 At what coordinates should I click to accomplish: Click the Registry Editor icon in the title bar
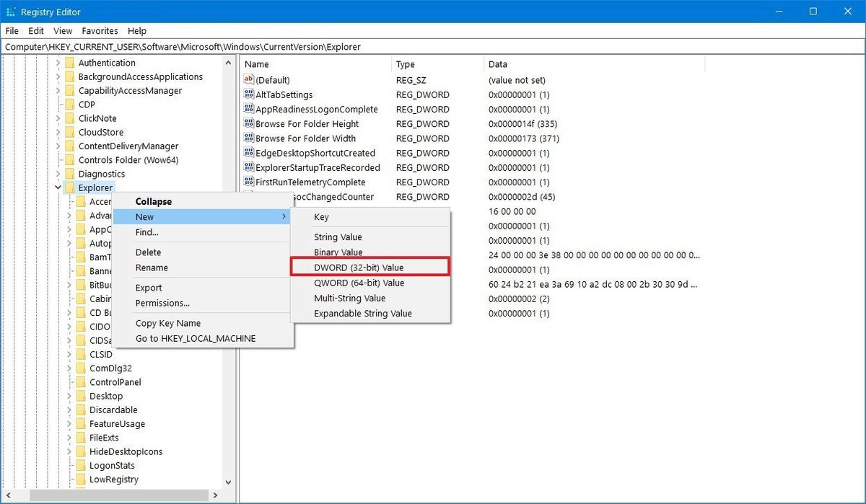tap(12, 12)
